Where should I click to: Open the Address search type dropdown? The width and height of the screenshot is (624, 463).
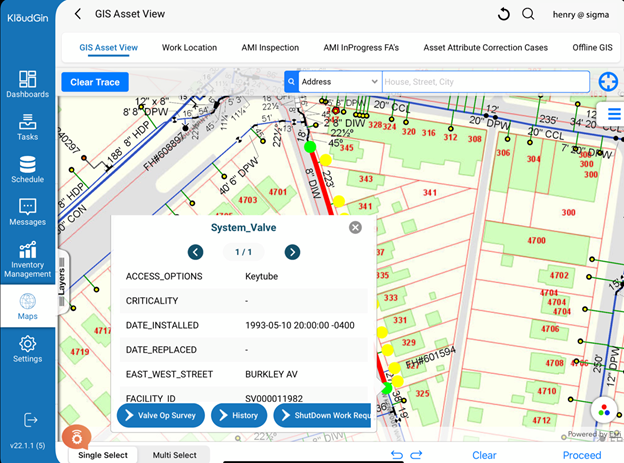tap(340, 82)
